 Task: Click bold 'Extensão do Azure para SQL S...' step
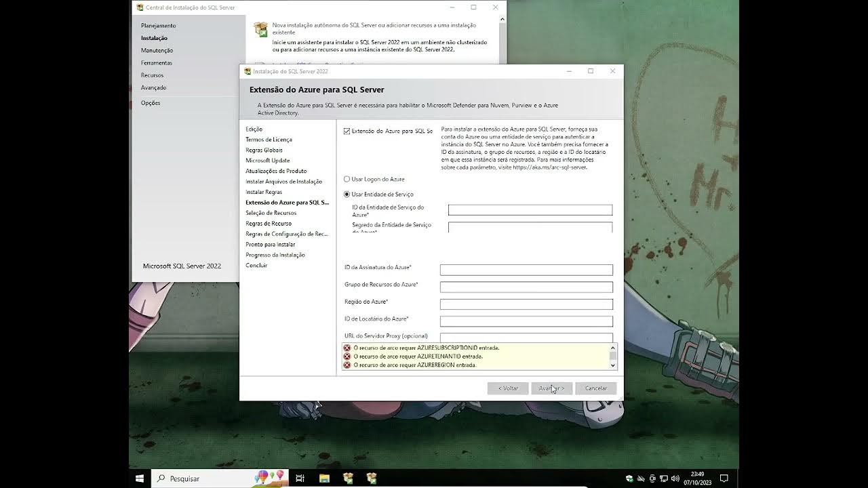287,203
